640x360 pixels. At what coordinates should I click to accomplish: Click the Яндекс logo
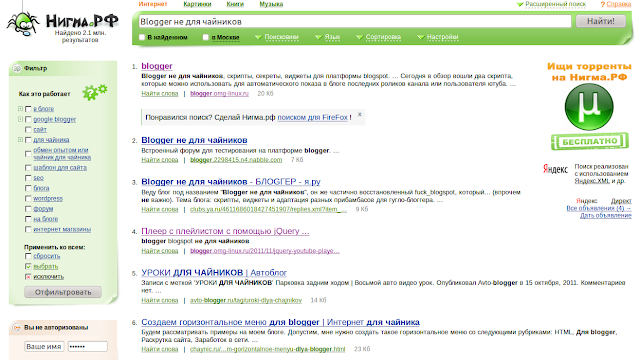tap(555, 169)
